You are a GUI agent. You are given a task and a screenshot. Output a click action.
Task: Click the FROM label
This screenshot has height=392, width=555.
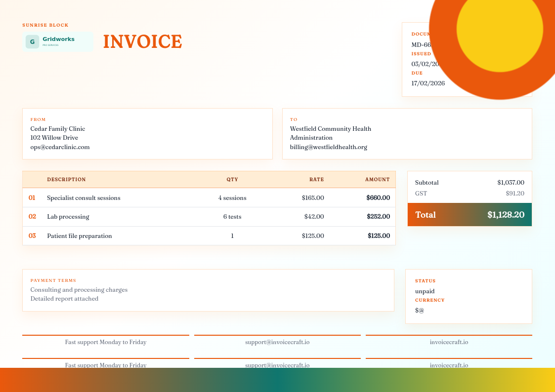(38, 119)
